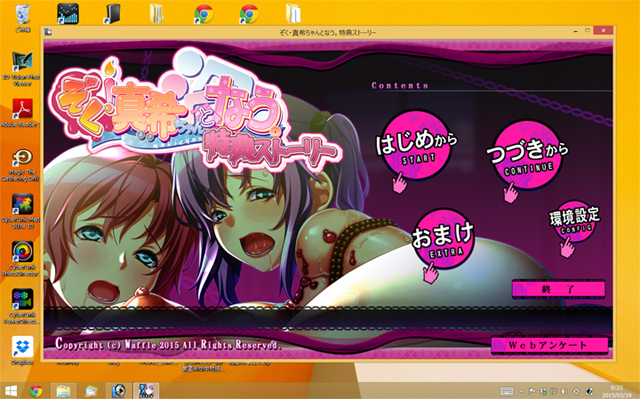Viewport: 640px width, 399px height.
Task: Show hidden system tray icons
Action: (x=521, y=392)
